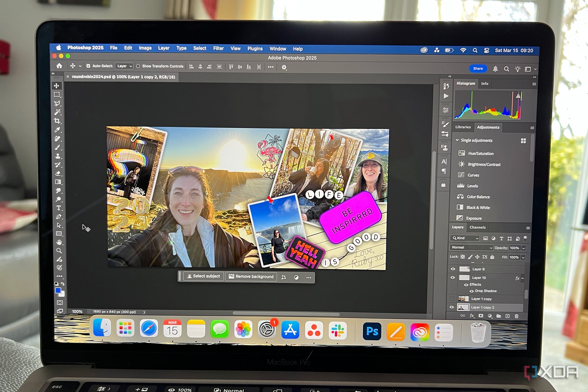The height and width of the screenshot is (392, 588).
Task: Delete the selected layer with the trash icon
Action: (x=517, y=316)
